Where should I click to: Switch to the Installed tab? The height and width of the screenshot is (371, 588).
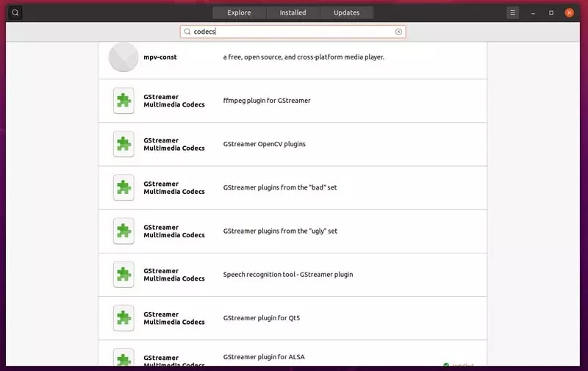click(293, 12)
